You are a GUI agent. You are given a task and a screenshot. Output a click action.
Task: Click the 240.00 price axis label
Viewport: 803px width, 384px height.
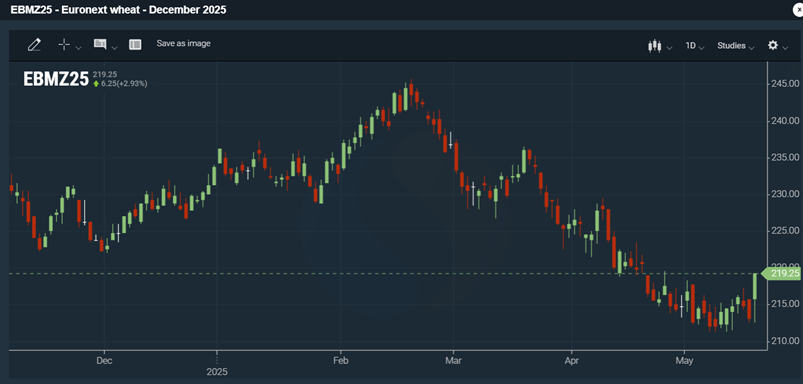[x=785, y=120]
